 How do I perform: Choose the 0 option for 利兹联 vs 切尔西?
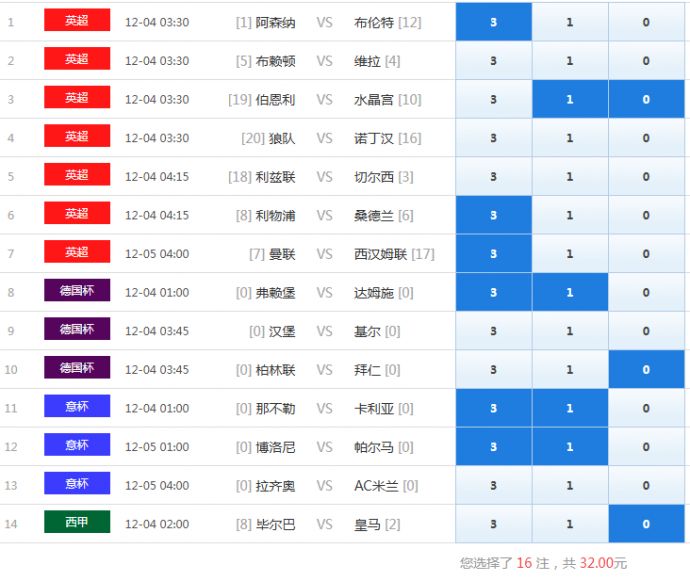pos(646,177)
